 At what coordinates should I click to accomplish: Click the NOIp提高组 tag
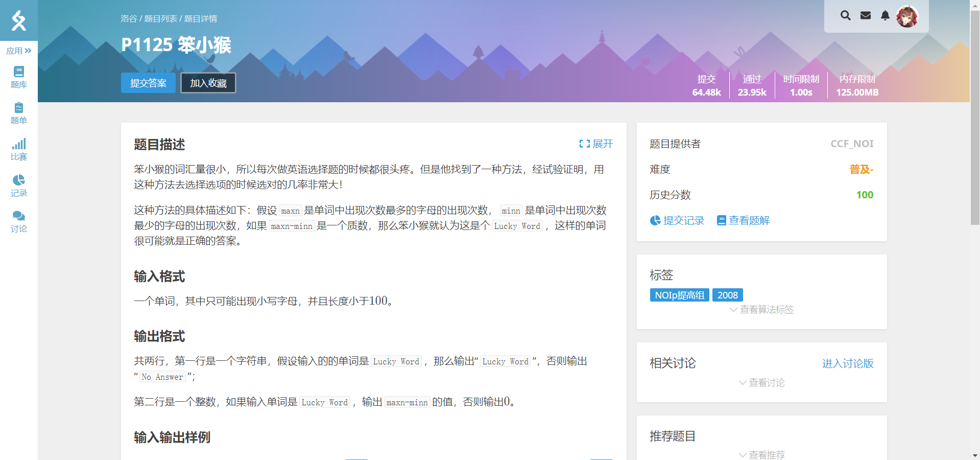click(679, 295)
